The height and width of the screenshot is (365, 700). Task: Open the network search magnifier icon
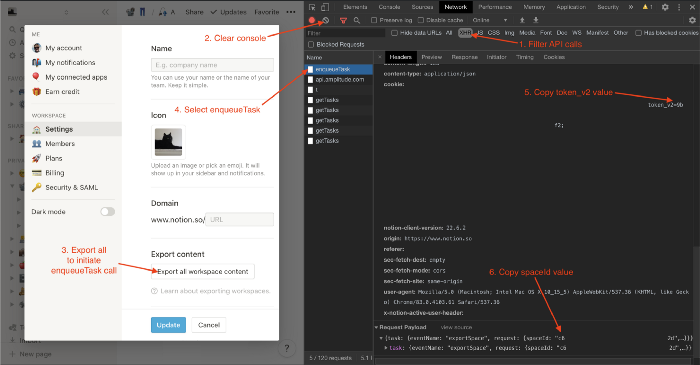click(357, 20)
